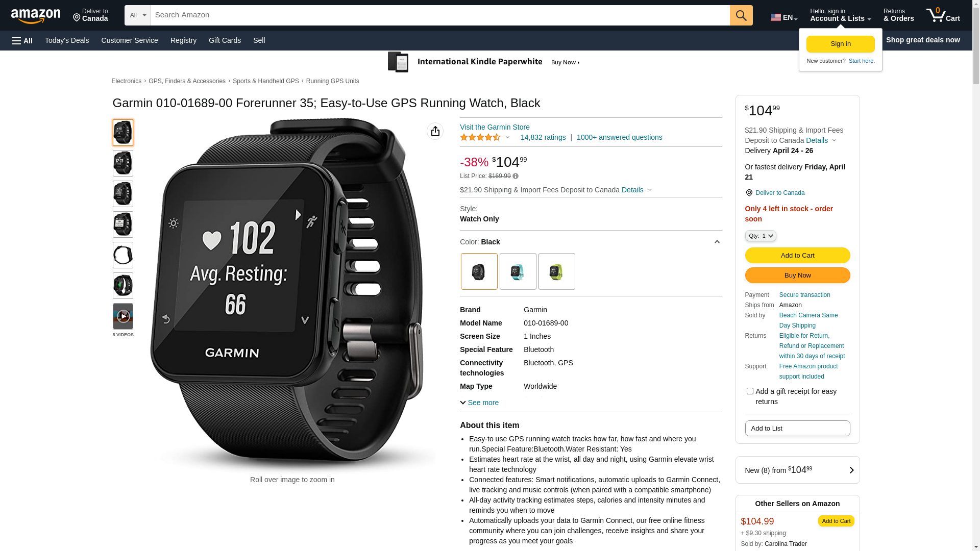Play the product video thumbnail
Image resolution: width=980 pixels, height=551 pixels.
123,316
